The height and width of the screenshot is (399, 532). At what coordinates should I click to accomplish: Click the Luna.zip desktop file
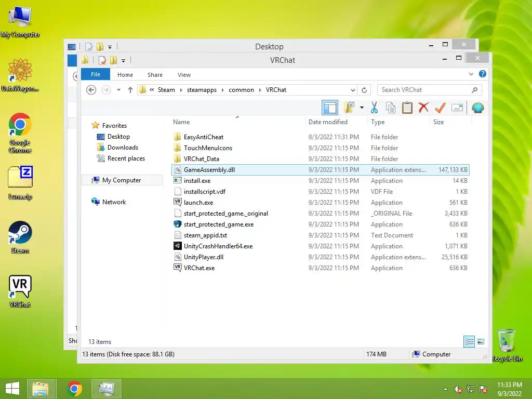pyautogui.click(x=20, y=183)
